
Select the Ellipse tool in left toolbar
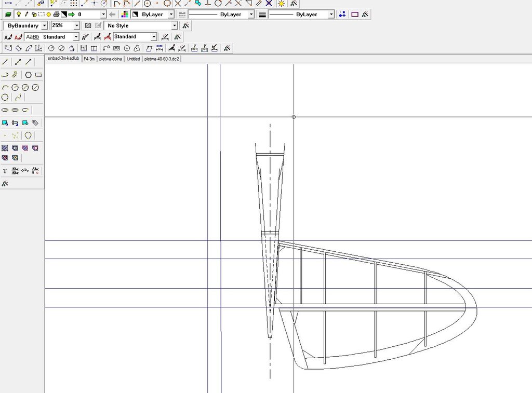point(5,110)
